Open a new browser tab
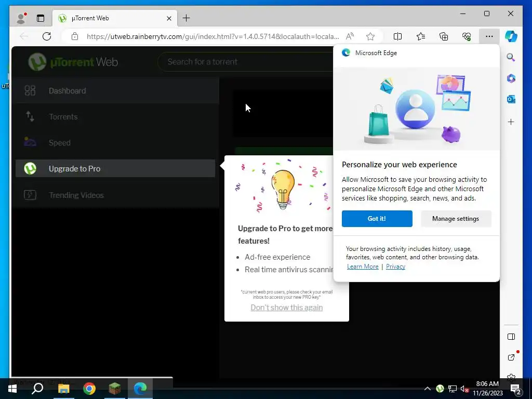 pos(187,18)
